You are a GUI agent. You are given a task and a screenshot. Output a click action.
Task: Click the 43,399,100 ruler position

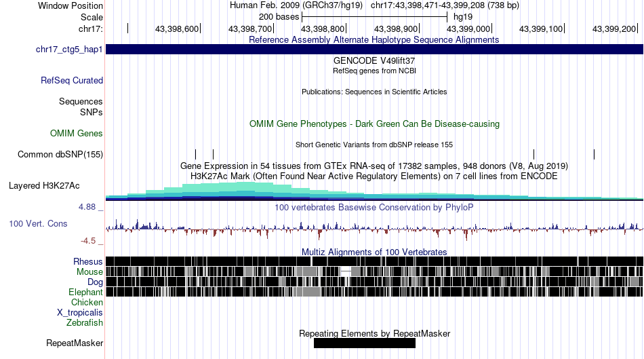click(x=541, y=29)
